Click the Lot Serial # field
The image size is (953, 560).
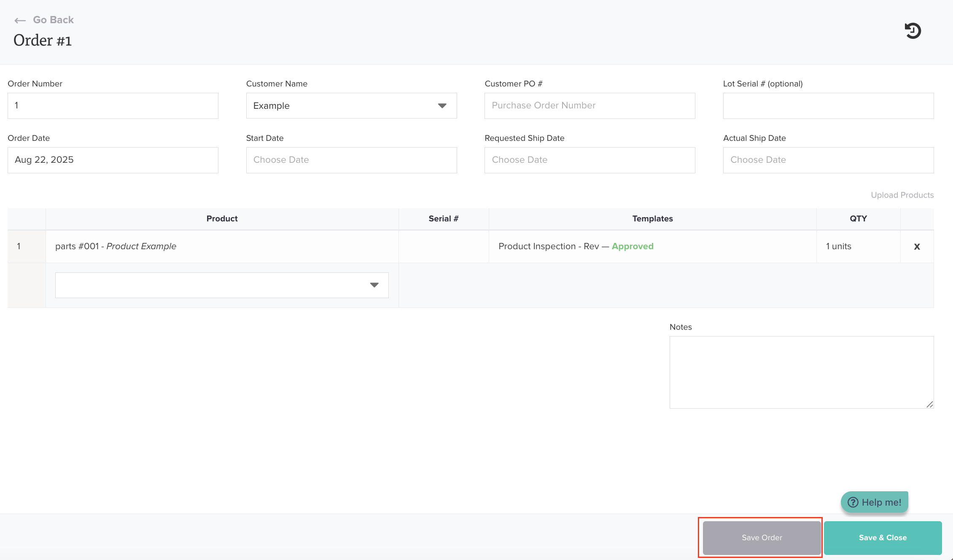tap(828, 106)
